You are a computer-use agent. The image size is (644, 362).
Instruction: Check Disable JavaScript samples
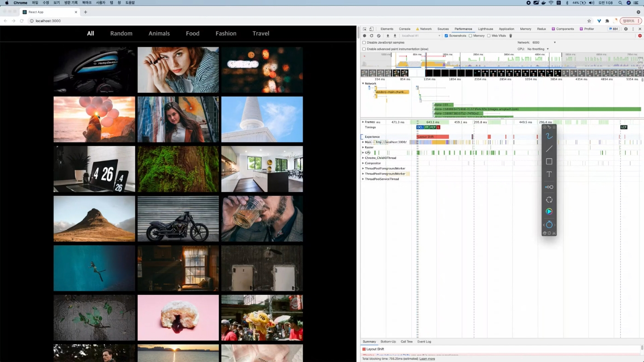[364, 42]
